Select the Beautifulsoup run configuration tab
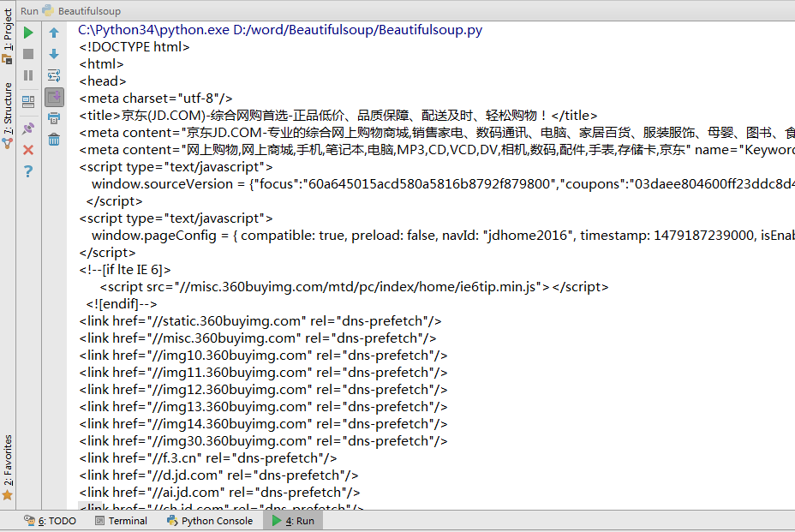 coord(82,10)
